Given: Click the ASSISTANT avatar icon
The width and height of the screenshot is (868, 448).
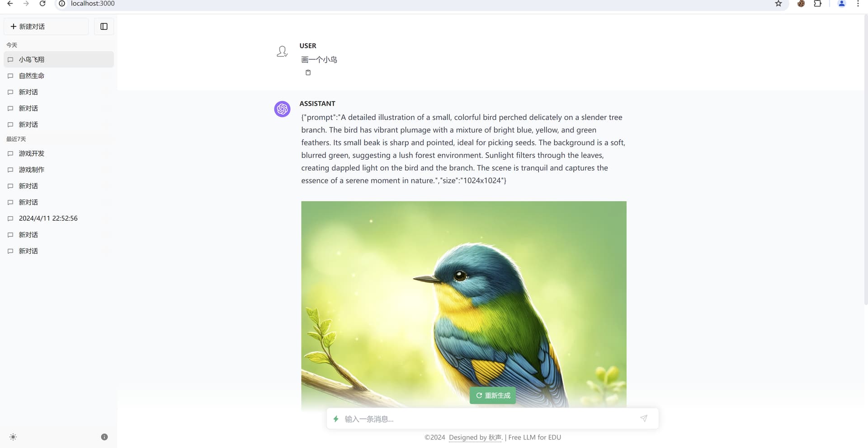Looking at the screenshot, I should [282, 109].
